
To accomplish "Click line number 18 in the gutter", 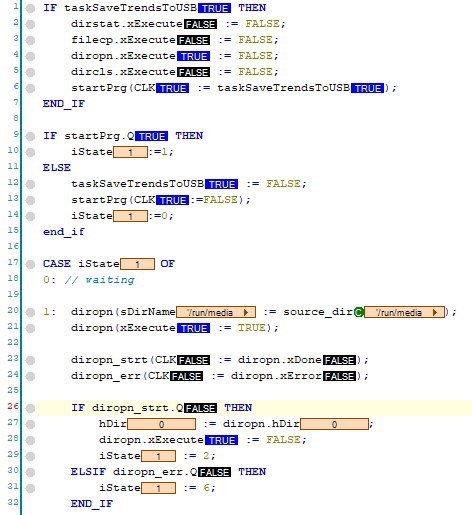I will [x=13, y=278].
